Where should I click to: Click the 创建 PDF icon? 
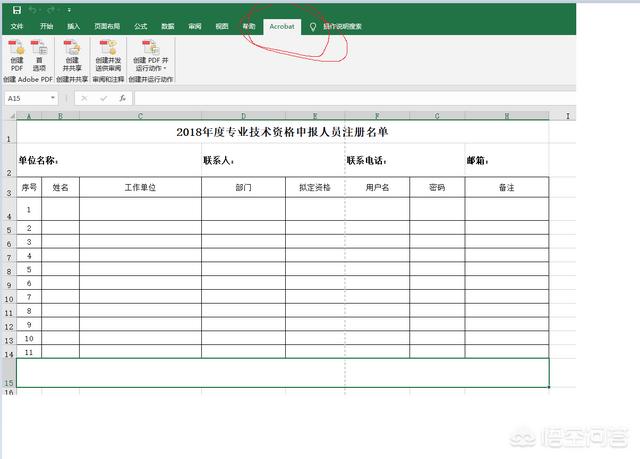pyautogui.click(x=17, y=55)
